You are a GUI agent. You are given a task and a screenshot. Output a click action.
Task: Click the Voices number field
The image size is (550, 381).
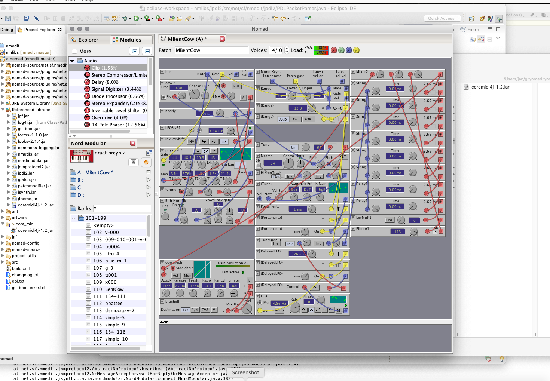point(277,50)
